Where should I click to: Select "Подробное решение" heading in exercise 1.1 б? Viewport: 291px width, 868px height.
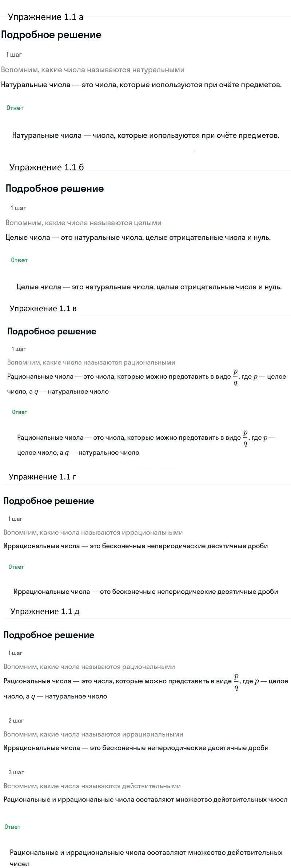click(x=55, y=189)
